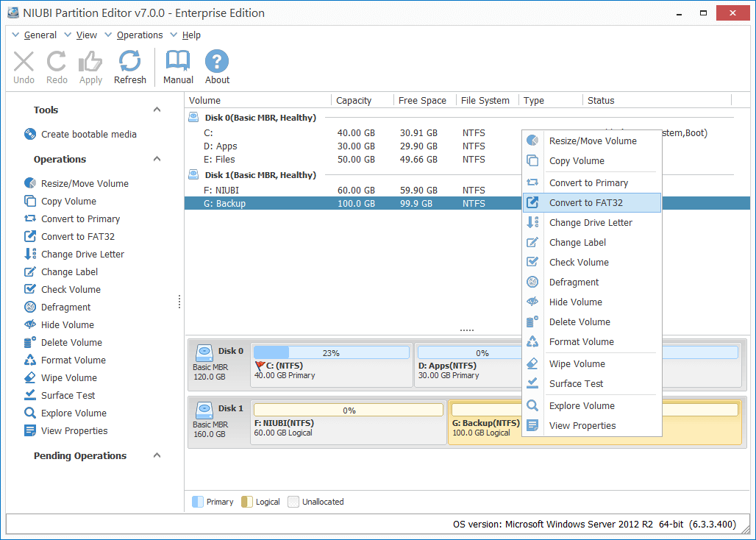Click the sidebar Hide Volume icon
Screen dimensions: 756x540
(x=30, y=324)
